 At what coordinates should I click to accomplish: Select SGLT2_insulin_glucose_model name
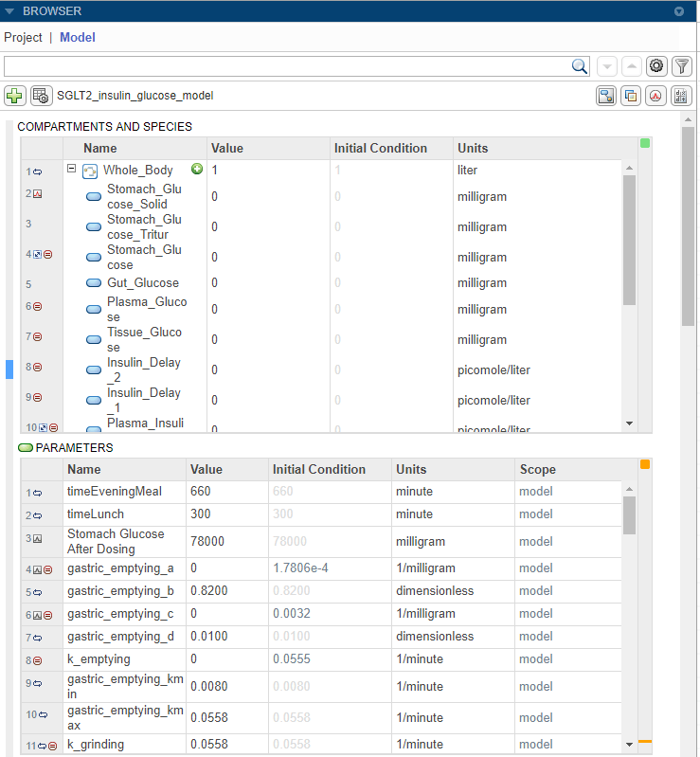click(135, 96)
